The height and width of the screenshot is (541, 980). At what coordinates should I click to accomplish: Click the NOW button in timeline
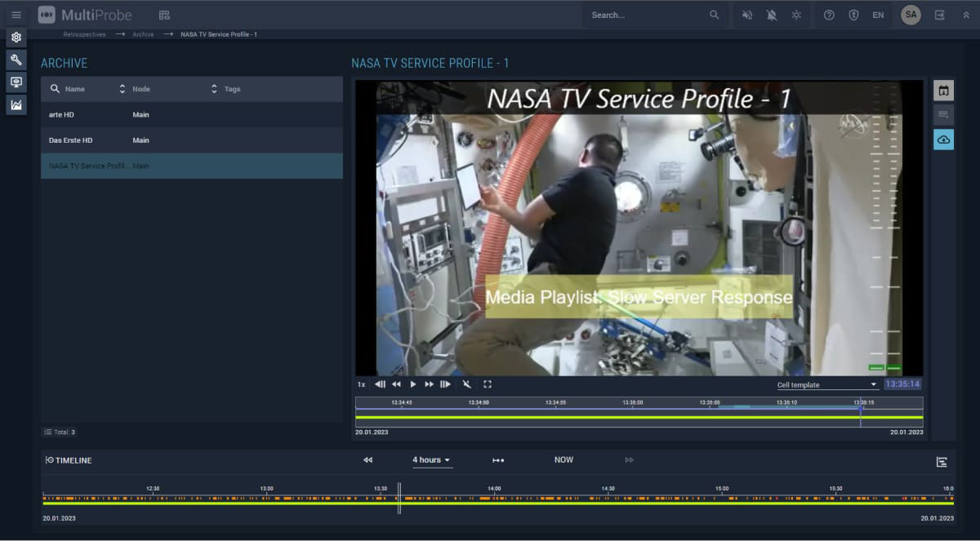(x=563, y=460)
